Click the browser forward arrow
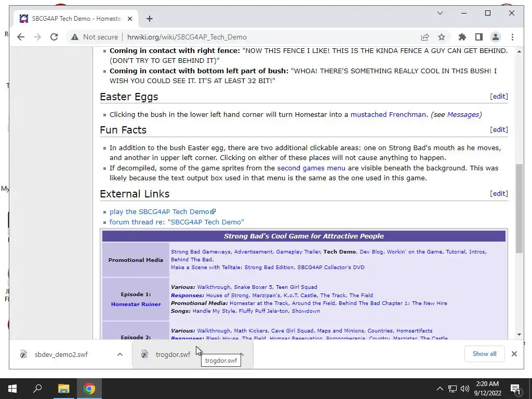 pos(37,37)
